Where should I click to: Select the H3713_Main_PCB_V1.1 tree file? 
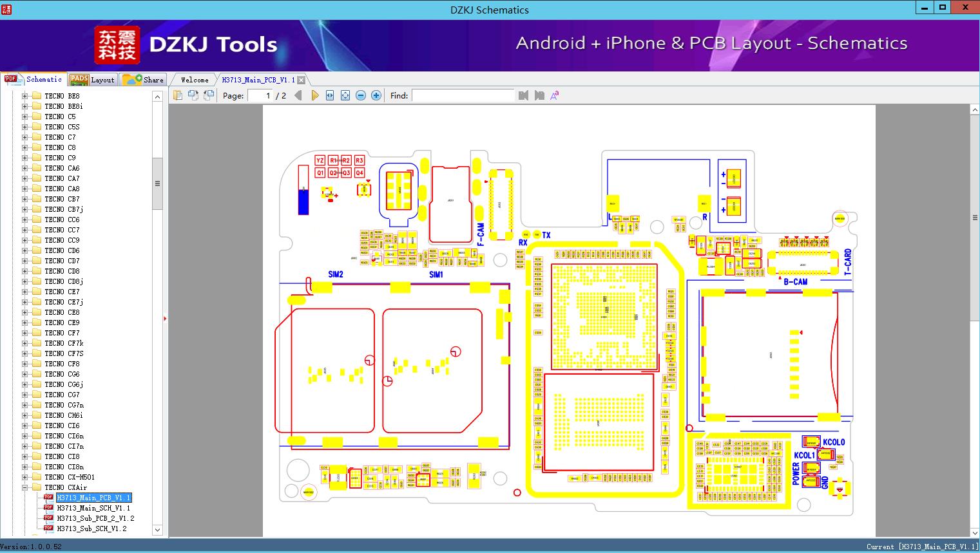(x=93, y=498)
